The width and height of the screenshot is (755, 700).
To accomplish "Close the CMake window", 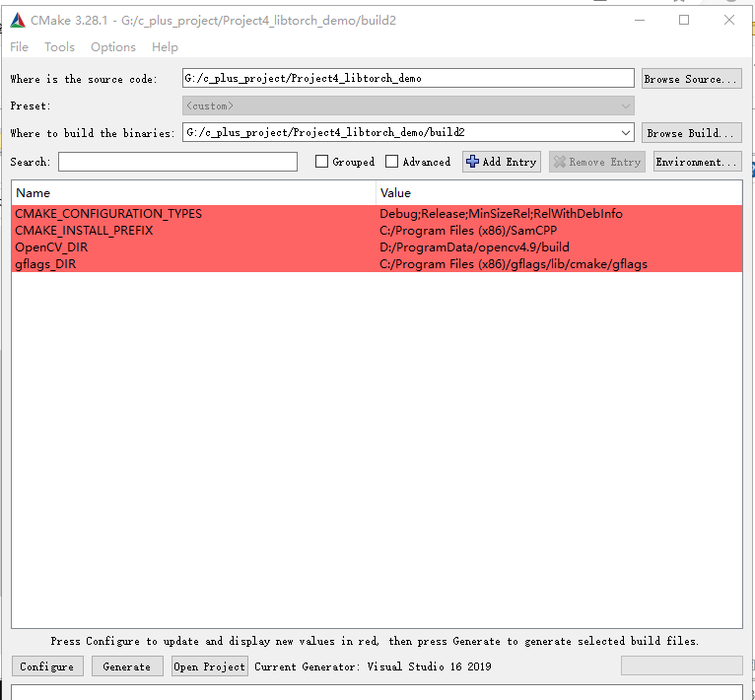I will (x=729, y=21).
